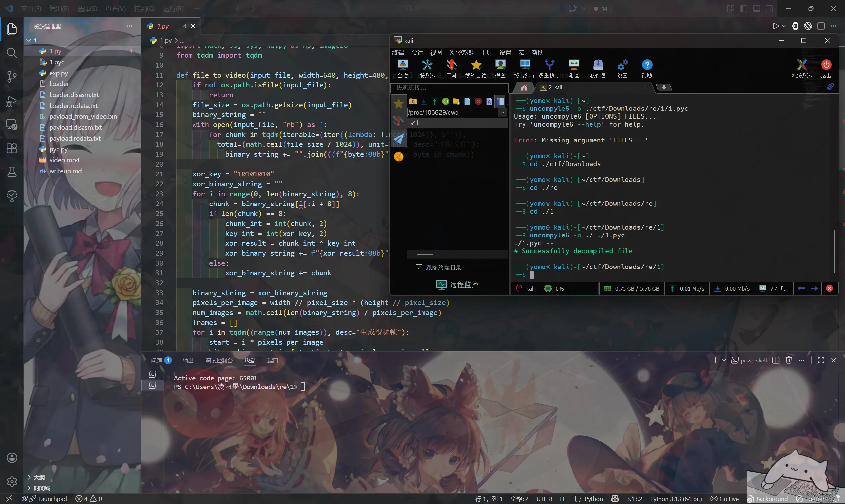
Task: Toggle bottom panel layout button in title bar
Action: tap(756, 9)
